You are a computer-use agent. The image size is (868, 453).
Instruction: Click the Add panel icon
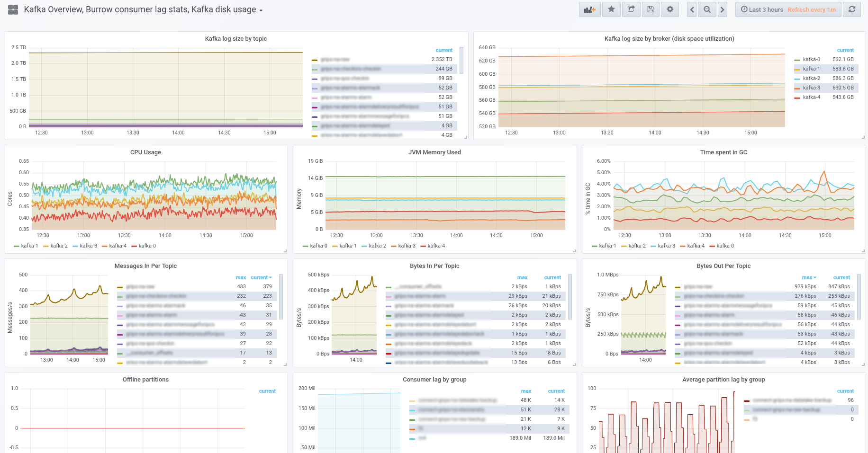(x=590, y=9)
